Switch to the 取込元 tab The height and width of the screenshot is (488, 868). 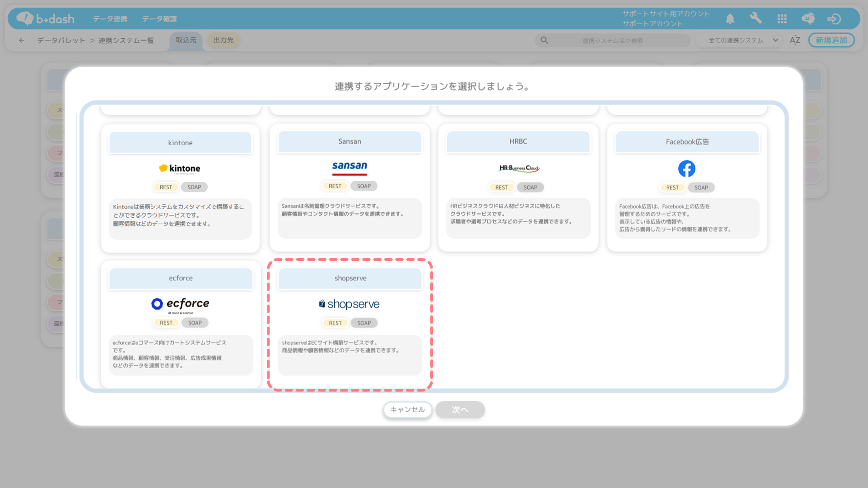pyautogui.click(x=186, y=40)
